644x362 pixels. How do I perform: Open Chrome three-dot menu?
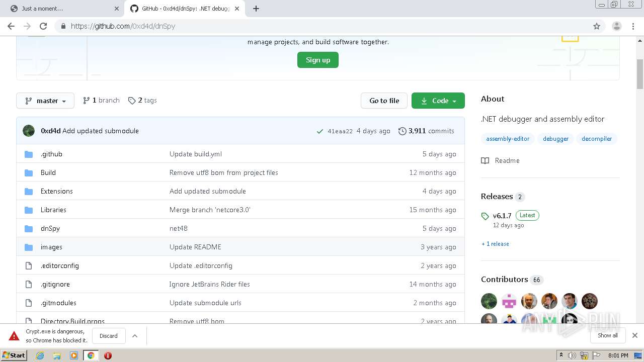pyautogui.click(x=632, y=26)
